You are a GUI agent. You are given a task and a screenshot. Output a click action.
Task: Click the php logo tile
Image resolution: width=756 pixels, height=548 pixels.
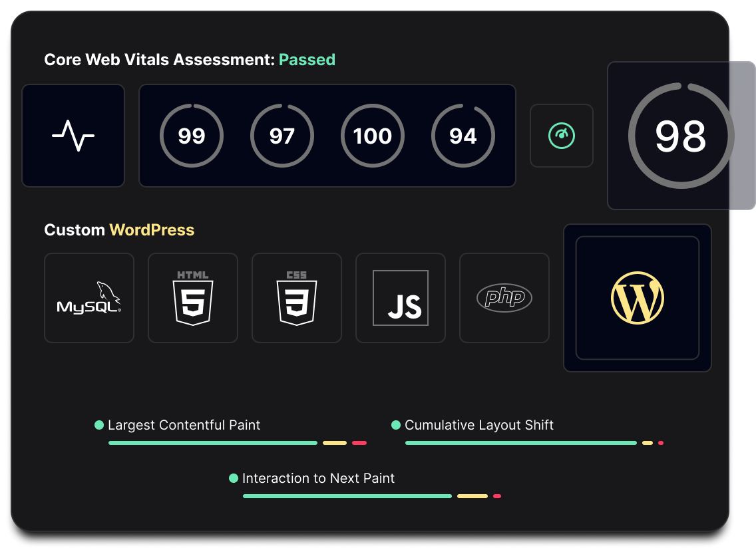tap(504, 298)
